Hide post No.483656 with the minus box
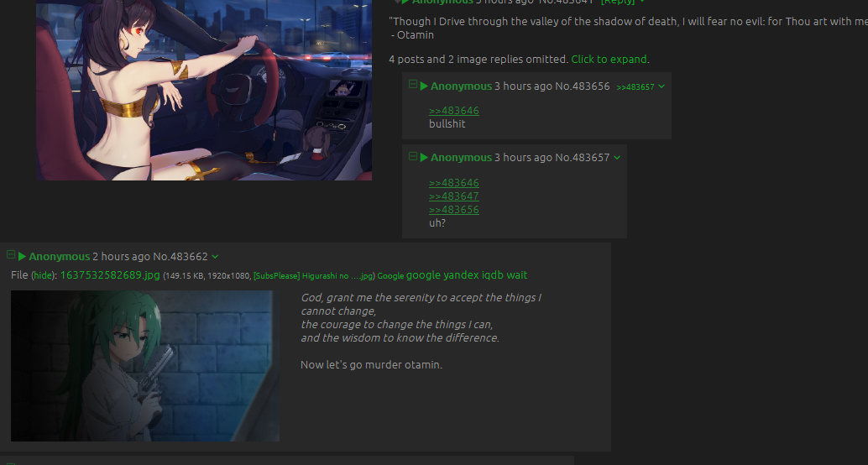The height and width of the screenshot is (465, 868). coord(412,84)
